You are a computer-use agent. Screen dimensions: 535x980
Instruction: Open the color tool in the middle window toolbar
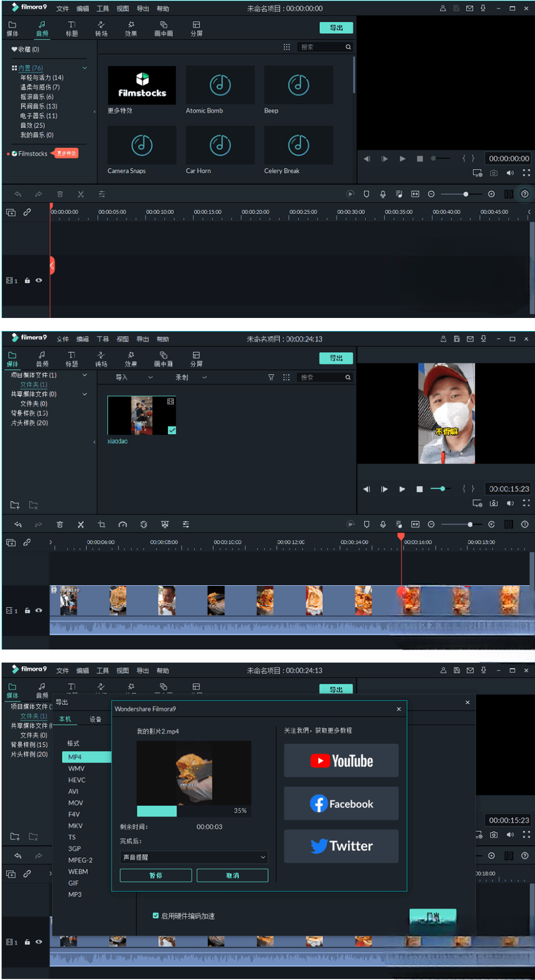(x=144, y=524)
